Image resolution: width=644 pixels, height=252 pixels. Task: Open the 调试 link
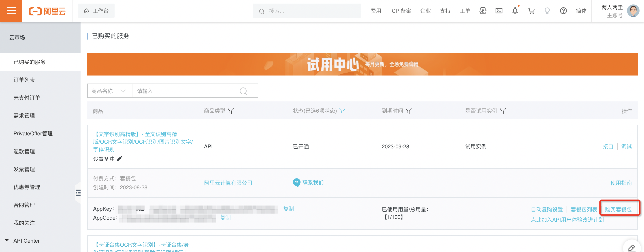coord(627,147)
